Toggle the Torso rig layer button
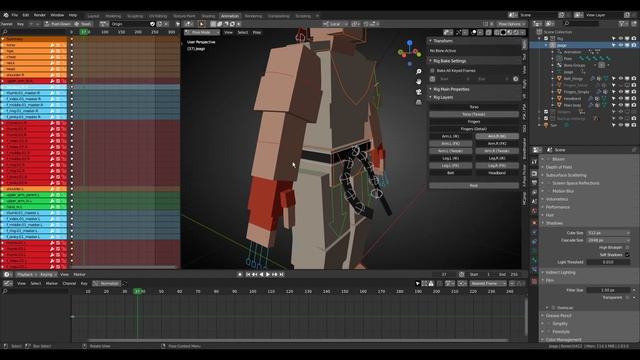The image size is (640, 360). [474, 107]
